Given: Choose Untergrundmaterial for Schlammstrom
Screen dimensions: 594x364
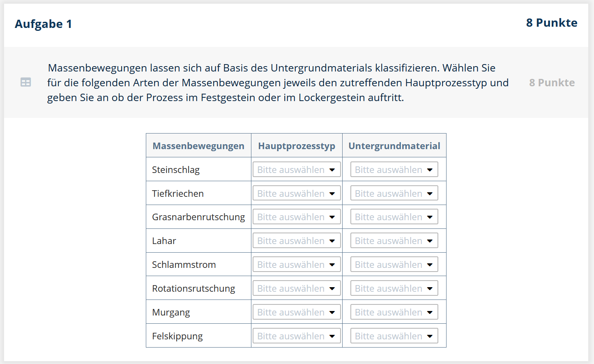Looking at the screenshot, I should tap(394, 265).
